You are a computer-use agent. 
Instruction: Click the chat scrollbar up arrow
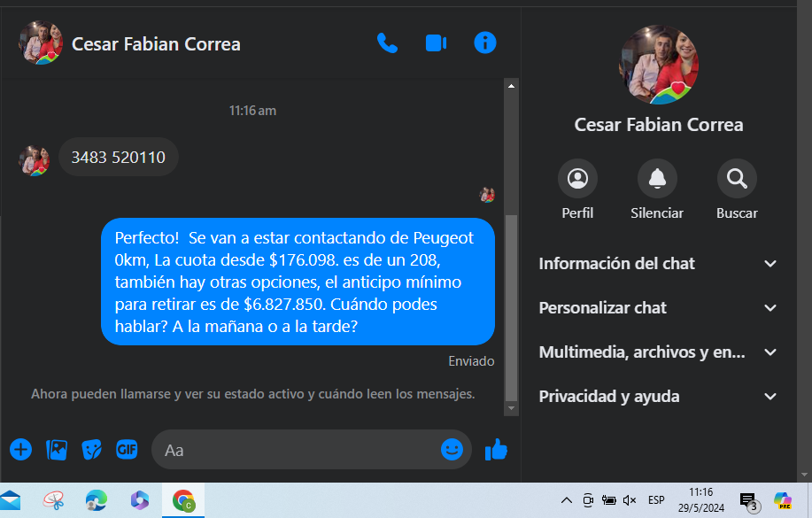(511, 86)
